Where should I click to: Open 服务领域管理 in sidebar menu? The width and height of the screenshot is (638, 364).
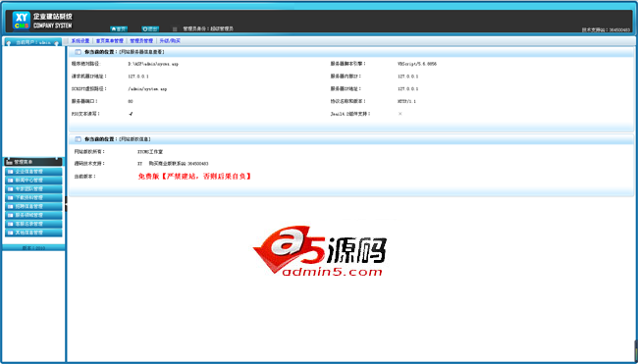[x=33, y=215]
